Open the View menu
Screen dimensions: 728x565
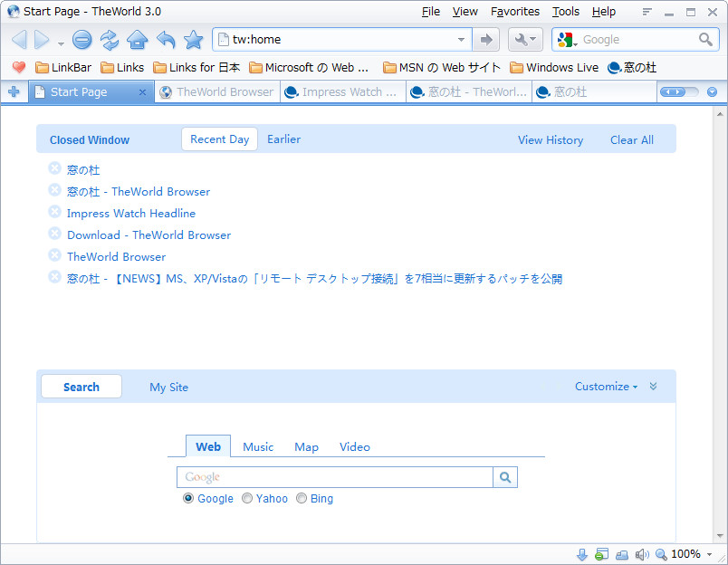[x=465, y=12]
